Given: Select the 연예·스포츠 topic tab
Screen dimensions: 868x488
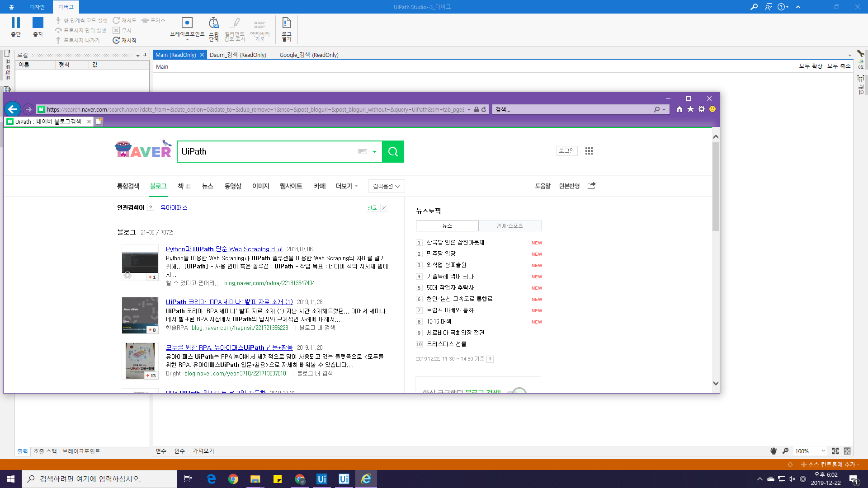Looking at the screenshot, I should 509,226.
